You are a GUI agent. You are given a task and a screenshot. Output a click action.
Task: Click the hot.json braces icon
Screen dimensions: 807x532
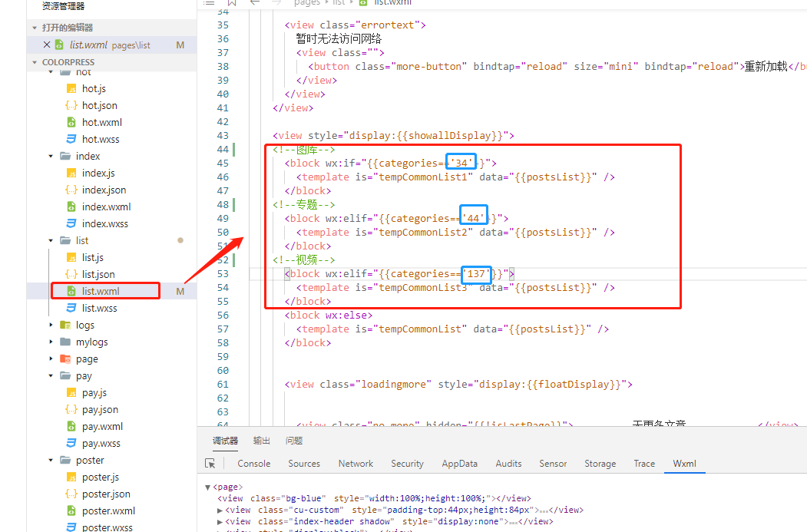point(71,105)
